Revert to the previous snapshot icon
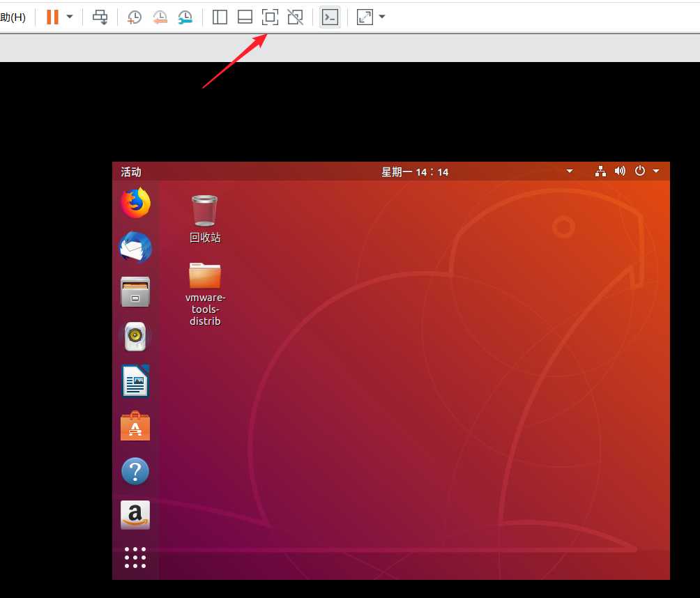 160,17
